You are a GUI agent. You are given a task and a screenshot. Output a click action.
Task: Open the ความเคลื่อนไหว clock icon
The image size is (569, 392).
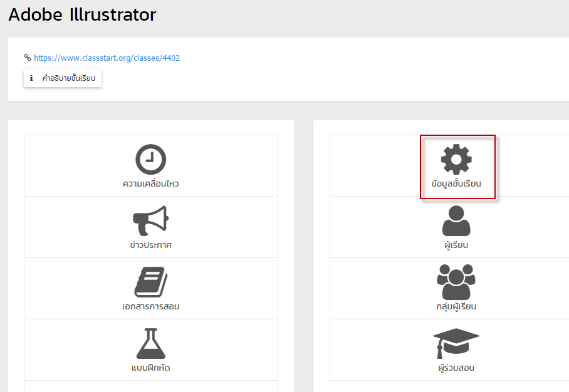(x=150, y=159)
